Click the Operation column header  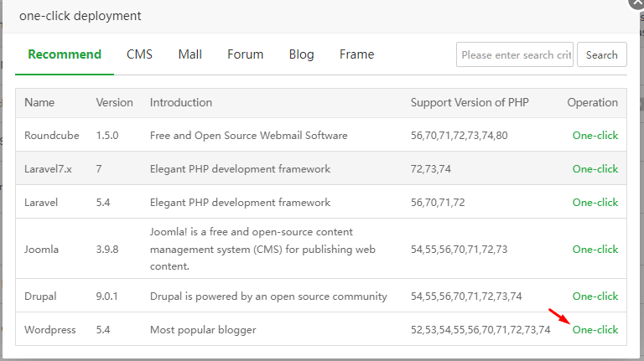pyautogui.click(x=593, y=102)
